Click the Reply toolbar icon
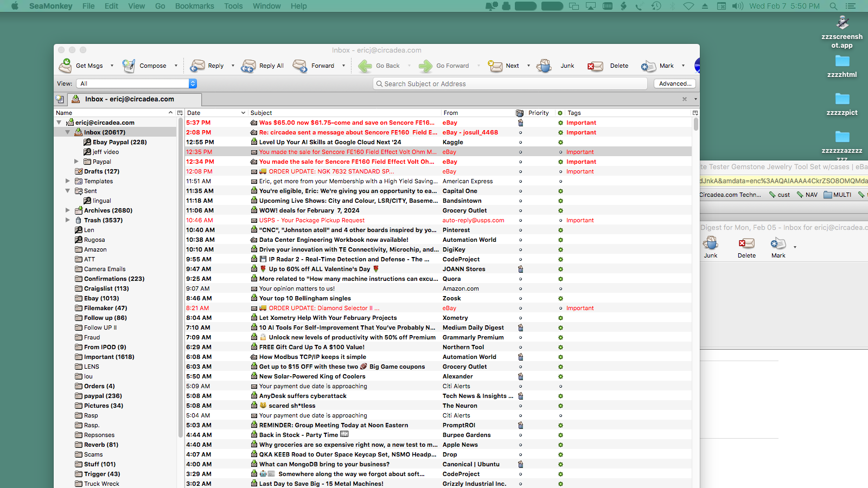Screen dimensions: 868x488 [x=197, y=66]
